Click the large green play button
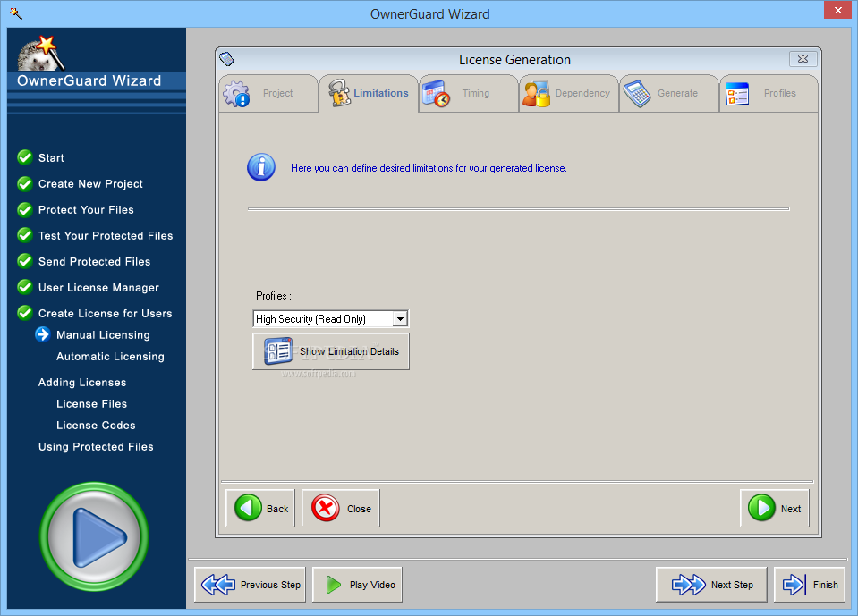Screen dimensions: 858x616 (94, 536)
